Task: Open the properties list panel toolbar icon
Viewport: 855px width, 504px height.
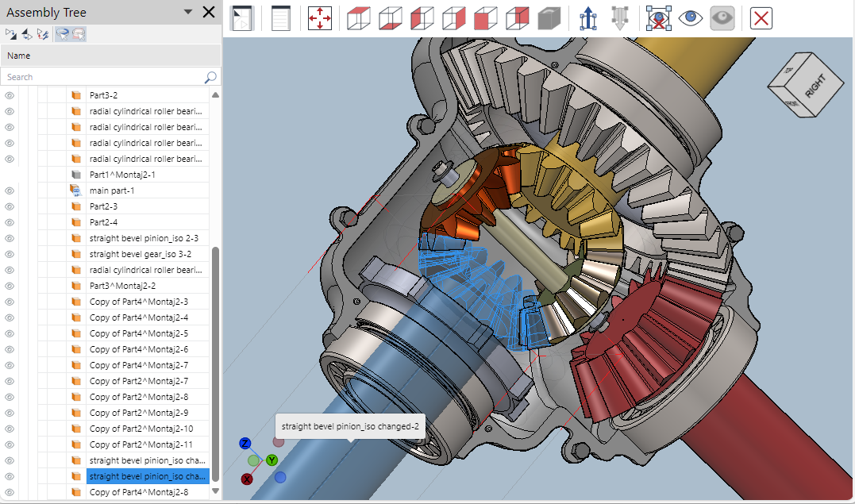Action: [x=281, y=18]
